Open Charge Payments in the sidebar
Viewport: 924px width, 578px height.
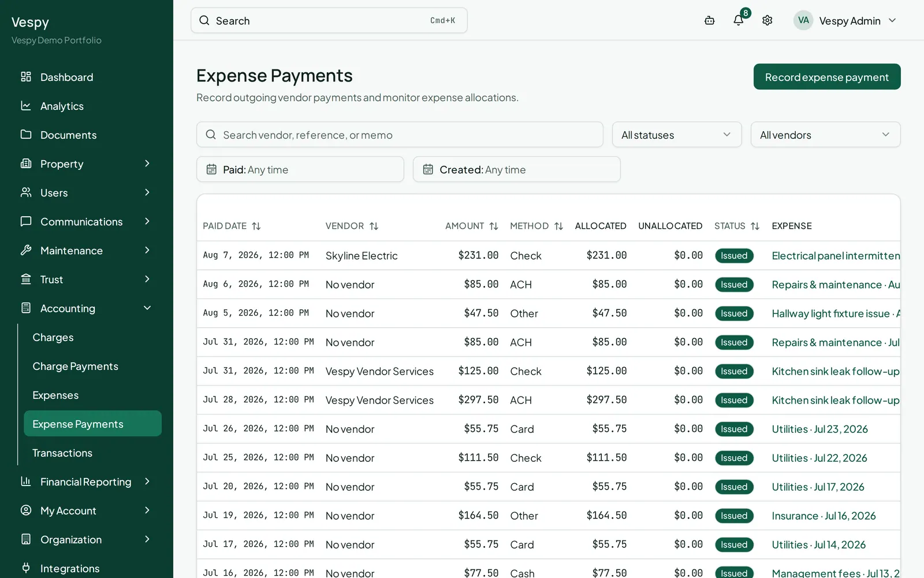(92, 366)
